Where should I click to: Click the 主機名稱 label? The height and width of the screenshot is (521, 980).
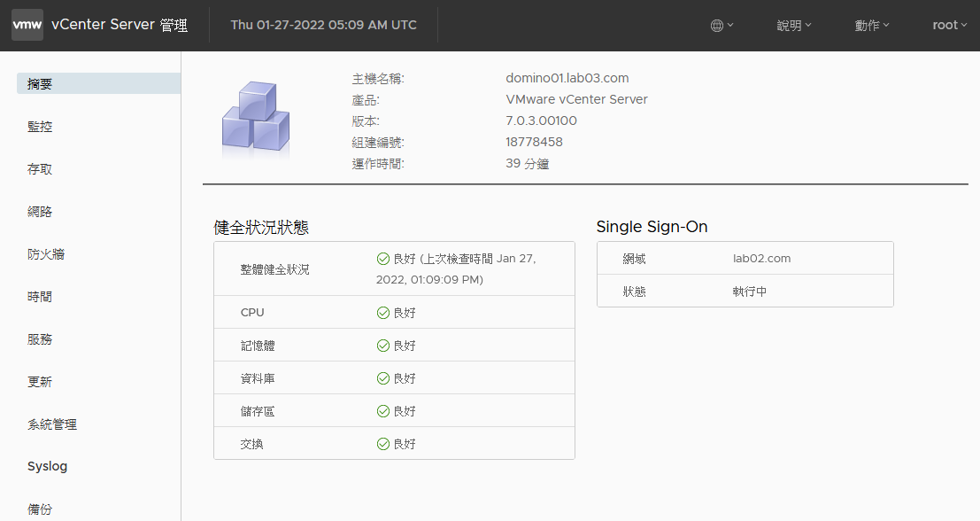click(378, 79)
